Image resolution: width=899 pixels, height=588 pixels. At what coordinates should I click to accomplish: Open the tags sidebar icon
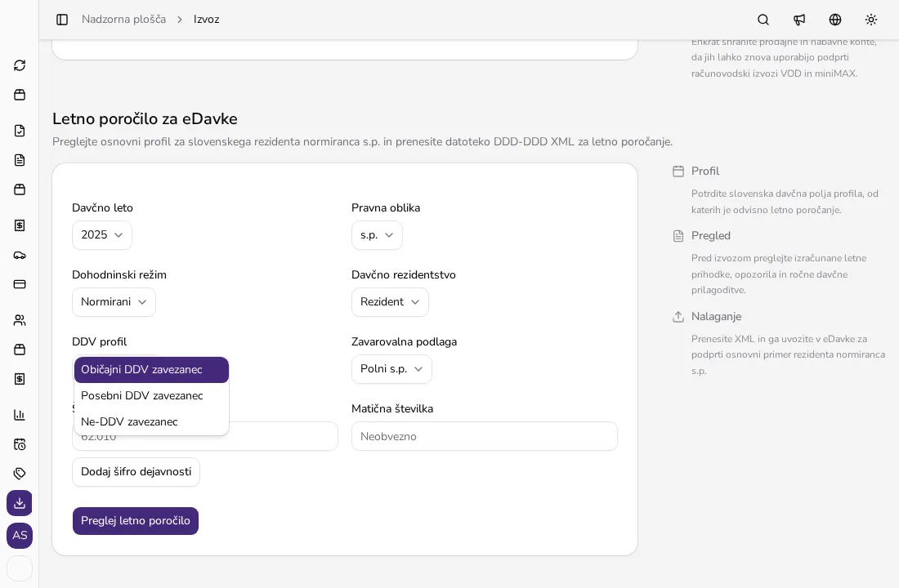point(20,474)
